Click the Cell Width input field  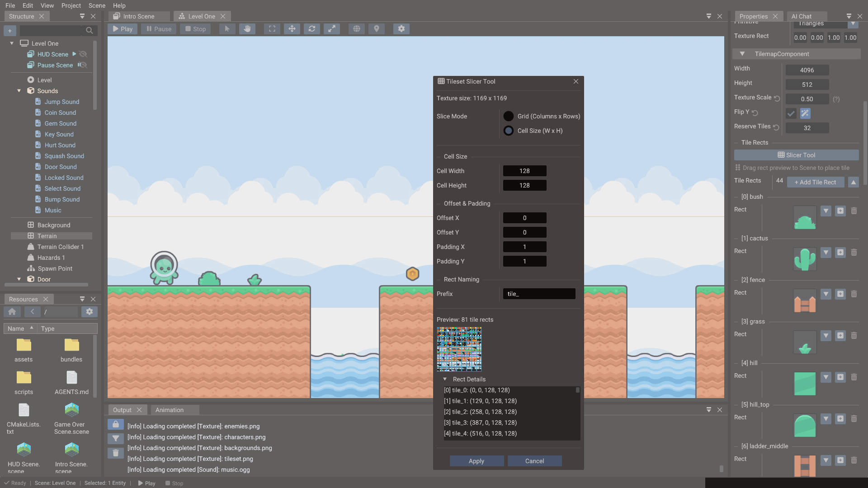525,171
